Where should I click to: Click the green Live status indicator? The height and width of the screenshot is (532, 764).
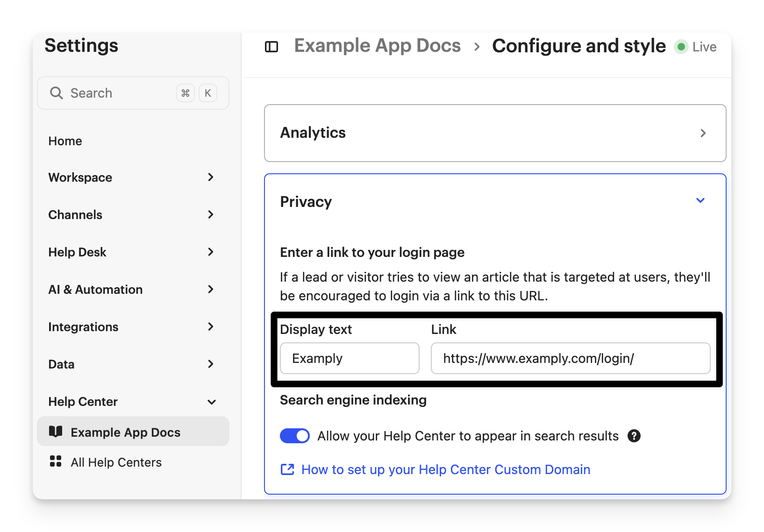681,47
